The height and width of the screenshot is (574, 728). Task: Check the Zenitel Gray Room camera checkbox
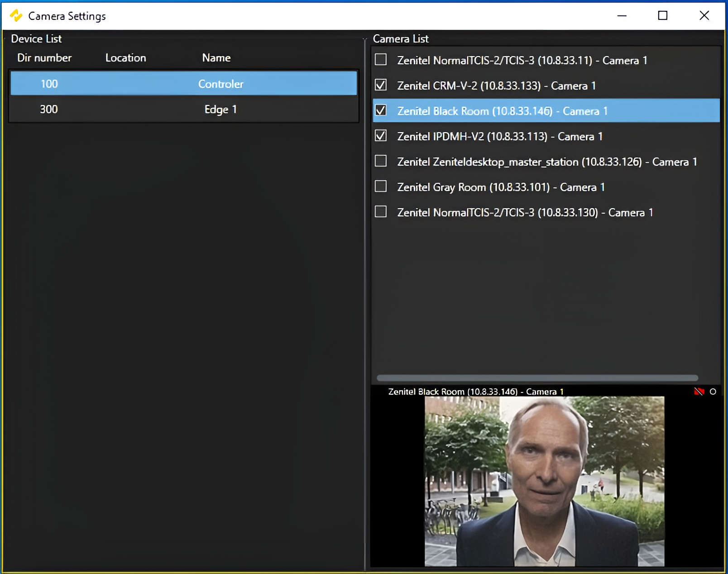click(381, 187)
